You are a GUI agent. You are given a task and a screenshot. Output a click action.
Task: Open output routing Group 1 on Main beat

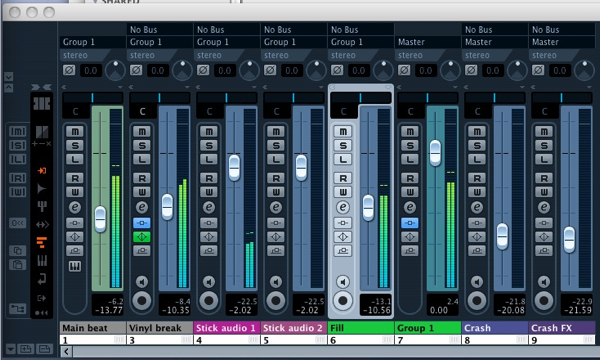click(92, 42)
